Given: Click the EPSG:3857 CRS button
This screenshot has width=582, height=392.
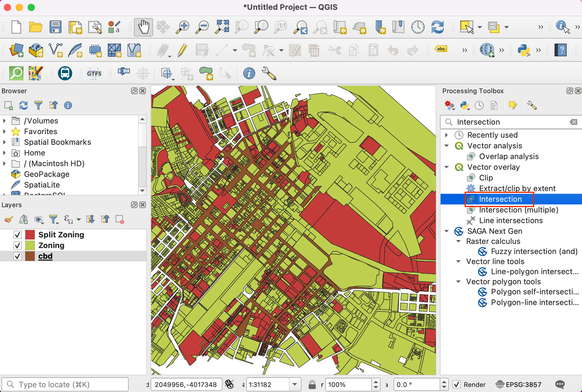Looking at the screenshot, I should click(519, 385).
